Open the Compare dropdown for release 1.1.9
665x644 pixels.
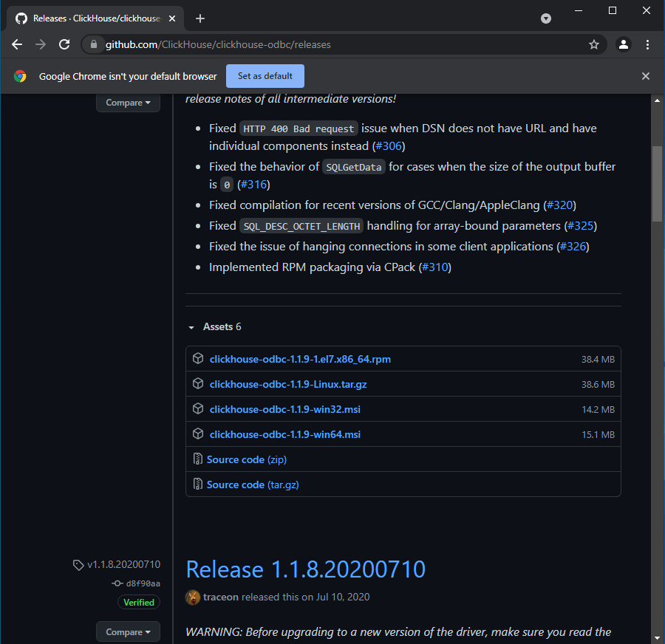[x=128, y=103]
